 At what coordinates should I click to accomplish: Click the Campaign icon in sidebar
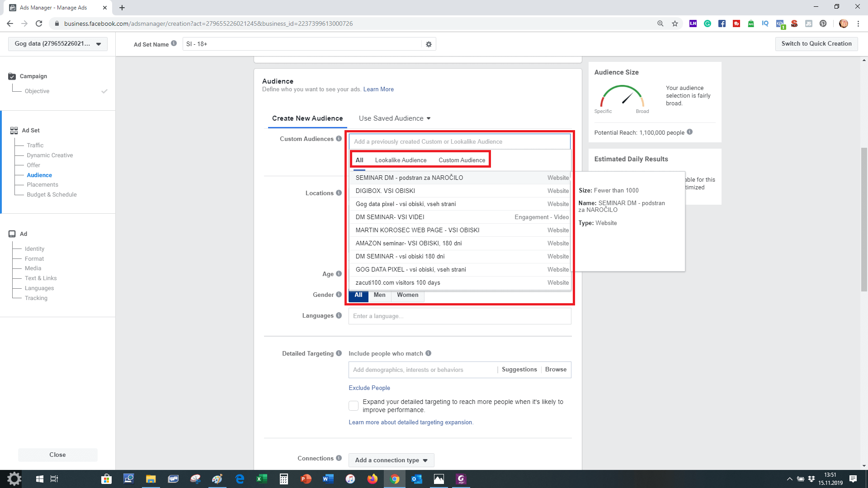click(x=12, y=76)
